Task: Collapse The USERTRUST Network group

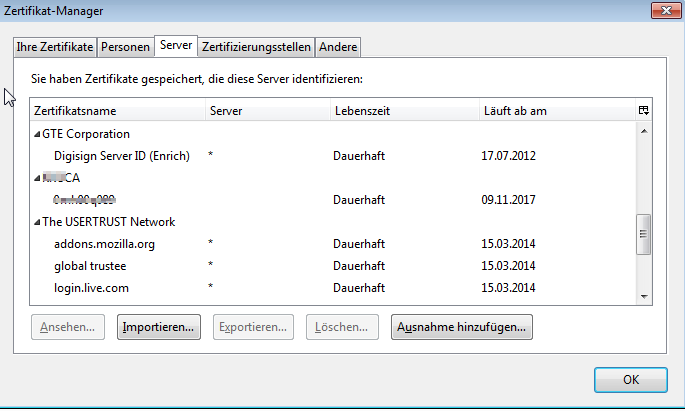Action: point(37,222)
